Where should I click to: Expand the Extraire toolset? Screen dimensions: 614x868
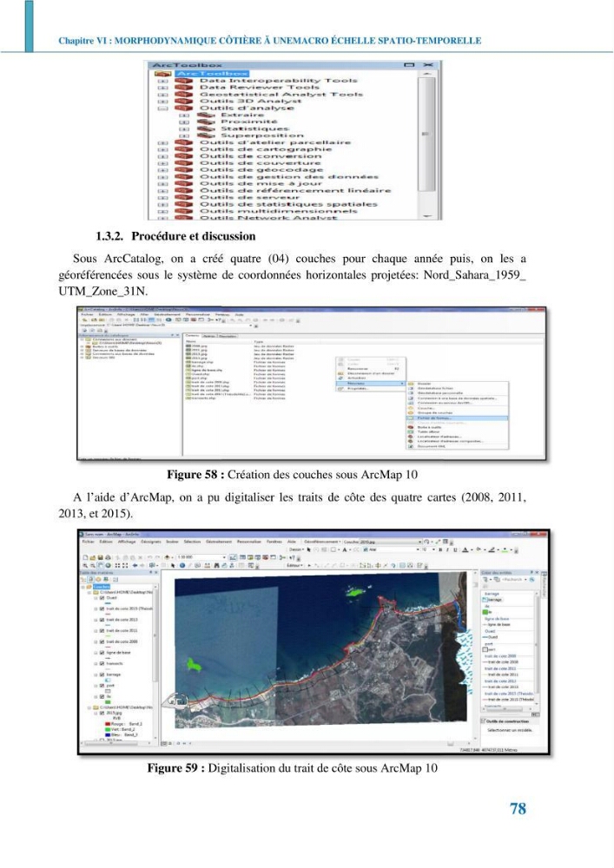(184, 115)
